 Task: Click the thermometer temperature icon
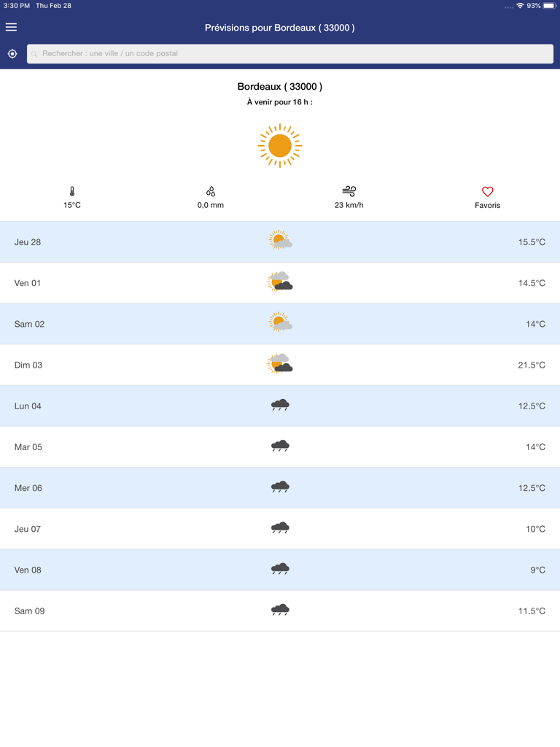pos(72,191)
